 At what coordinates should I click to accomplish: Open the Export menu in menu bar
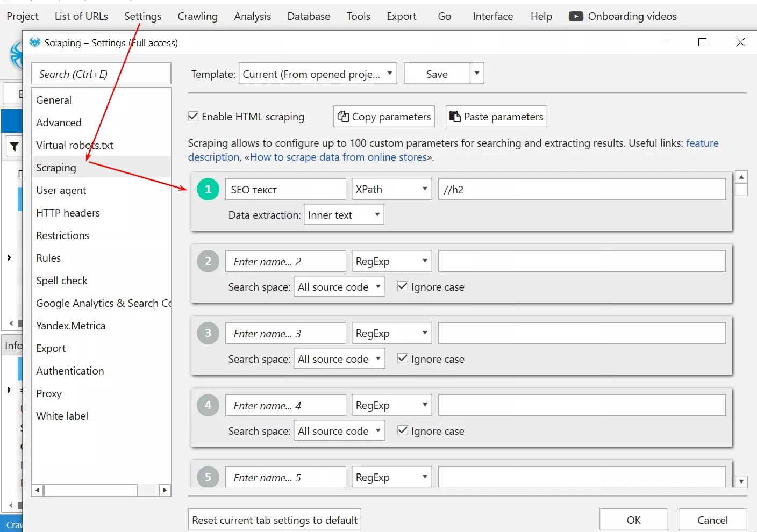click(x=402, y=16)
